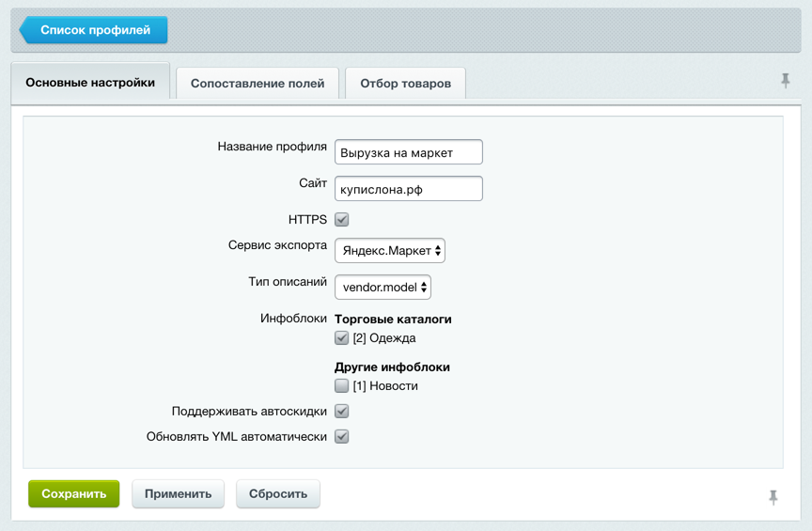Enable the [1] Новости infoblock checkbox
The height and width of the screenshot is (531, 812).
click(342, 386)
